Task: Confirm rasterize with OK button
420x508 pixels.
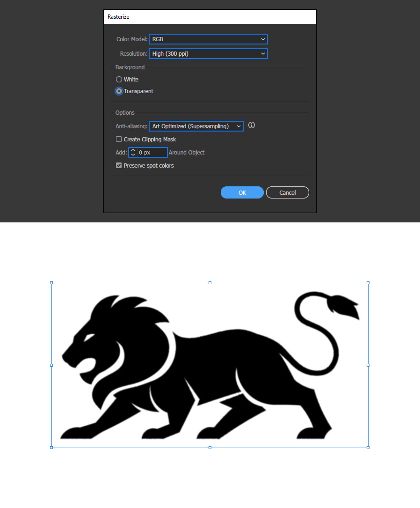Action: [x=242, y=192]
